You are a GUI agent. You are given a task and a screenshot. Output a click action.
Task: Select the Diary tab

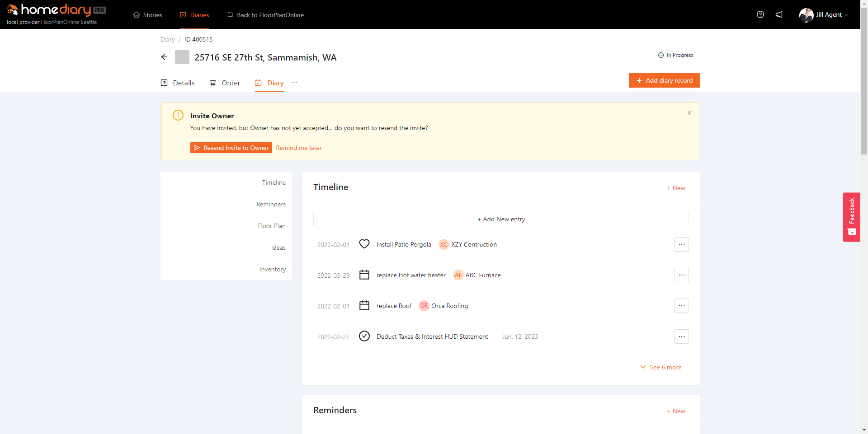tap(269, 83)
